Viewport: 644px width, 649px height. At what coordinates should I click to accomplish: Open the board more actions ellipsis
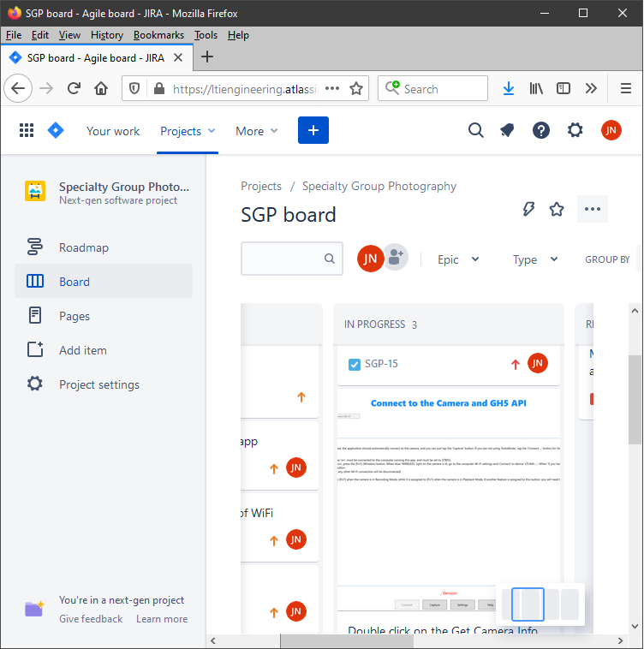pos(593,209)
